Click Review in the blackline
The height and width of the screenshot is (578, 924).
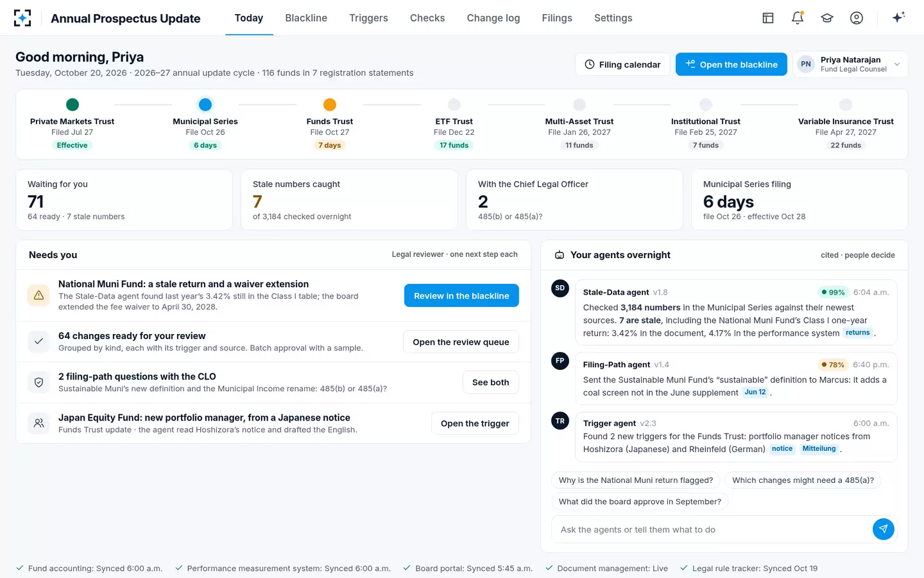[x=461, y=295]
